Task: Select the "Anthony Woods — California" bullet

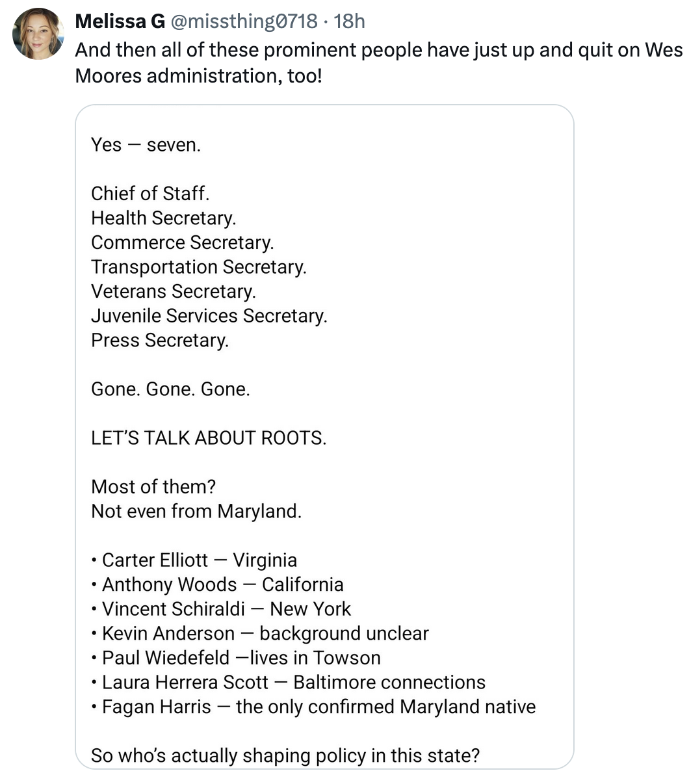Action: tap(222, 584)
